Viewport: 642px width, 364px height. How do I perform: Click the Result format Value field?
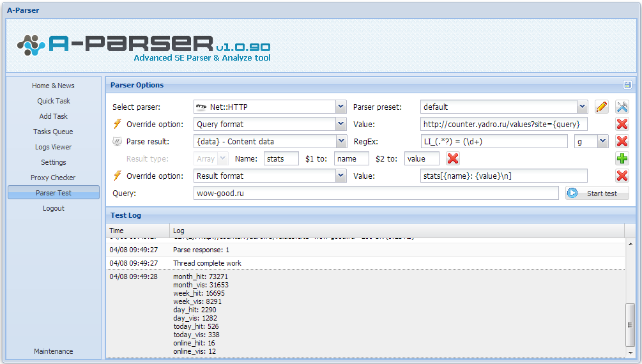click(x=503, y=176)
